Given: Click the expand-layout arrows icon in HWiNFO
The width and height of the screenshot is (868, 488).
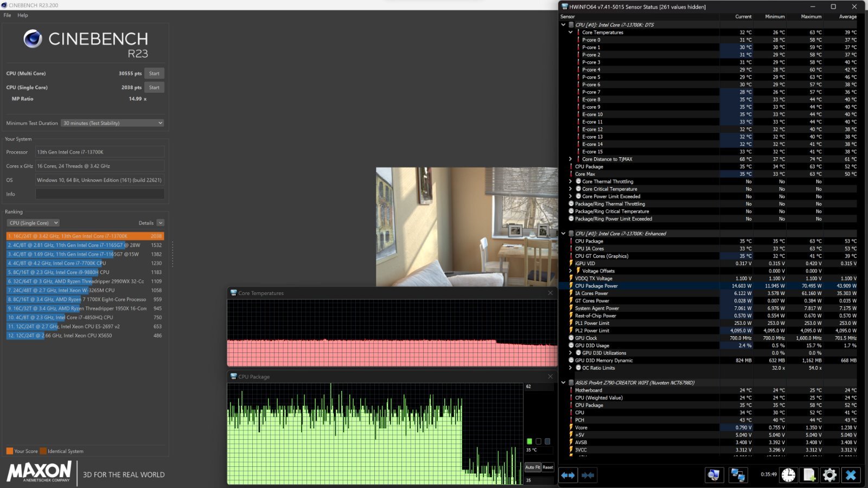Looking at the screenshot, I should pyautogui.click(x=568, y=476).
